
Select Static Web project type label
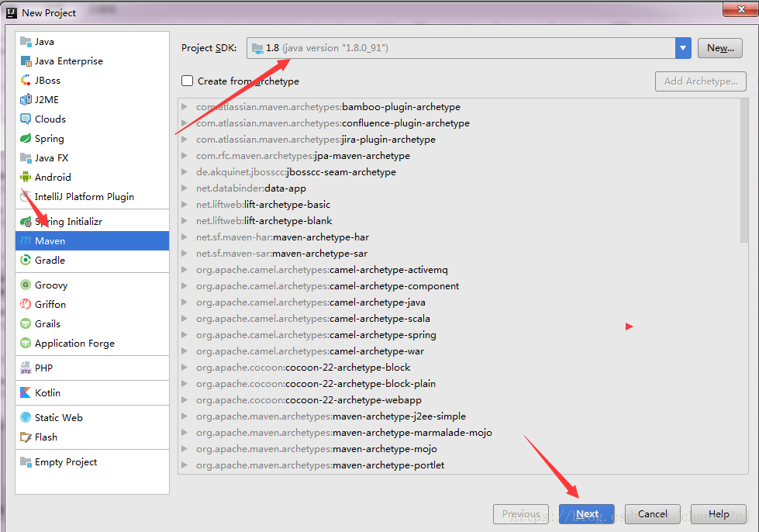(x=59, y=417)
